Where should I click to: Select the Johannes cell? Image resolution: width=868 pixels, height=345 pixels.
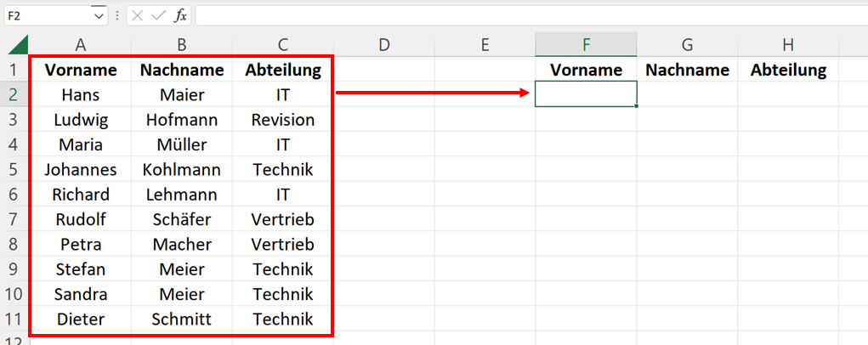pyautogui.click(x=81, y=169)
